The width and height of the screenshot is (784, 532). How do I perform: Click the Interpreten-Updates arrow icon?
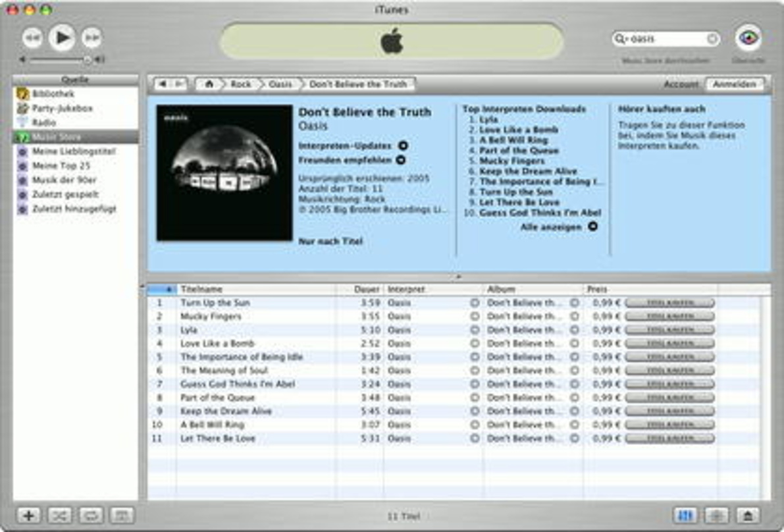402,146
